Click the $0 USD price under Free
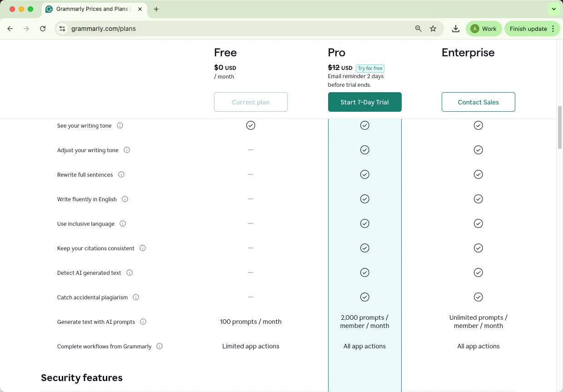 225,68
